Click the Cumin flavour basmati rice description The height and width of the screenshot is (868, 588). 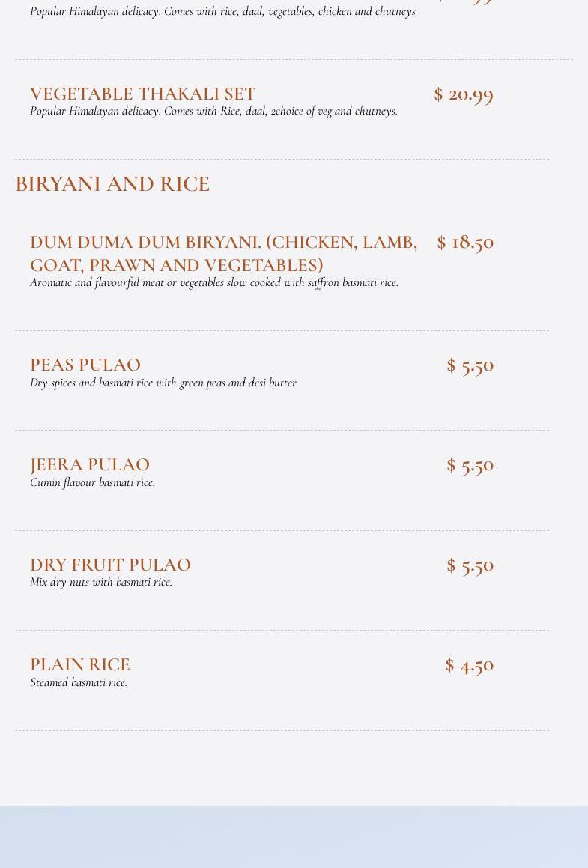(92, 482)
